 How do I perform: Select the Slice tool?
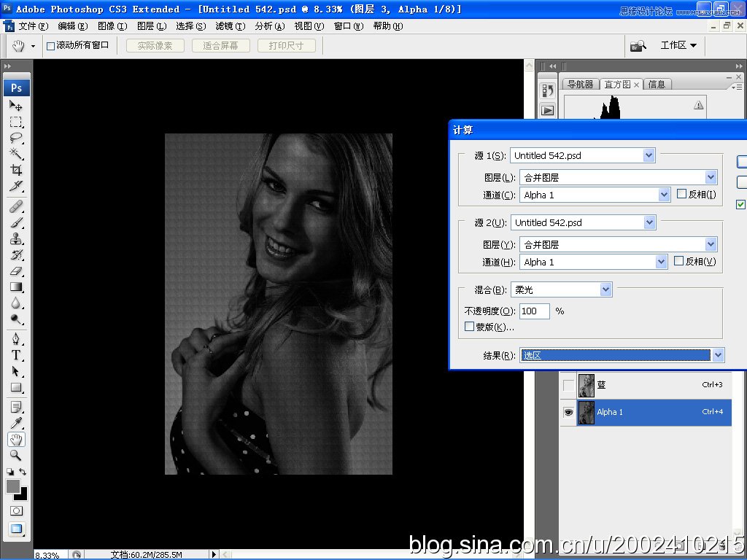[16, 186]
